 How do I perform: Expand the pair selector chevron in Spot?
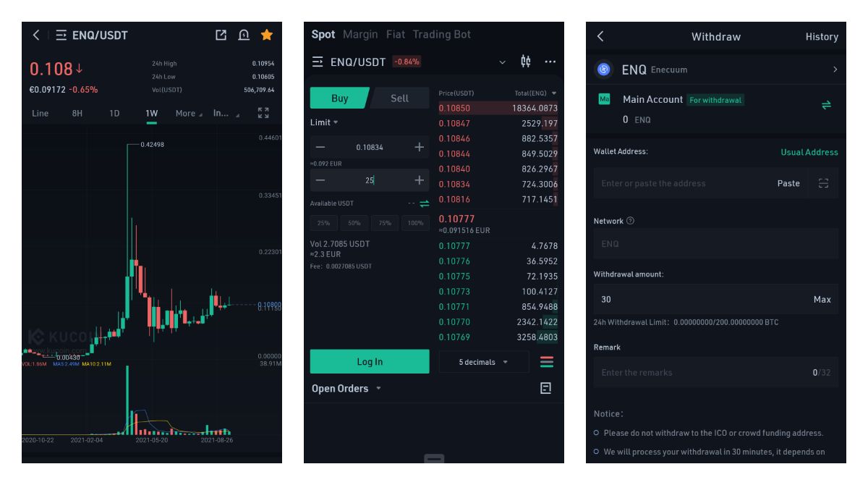(503, 62)
